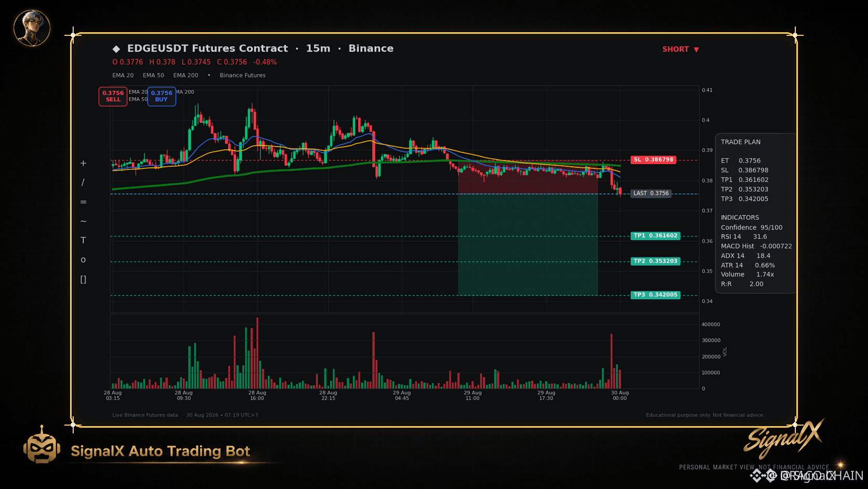Click the 400000 volume axis label
Screen dimensions: 868x489
coord(711,325)
